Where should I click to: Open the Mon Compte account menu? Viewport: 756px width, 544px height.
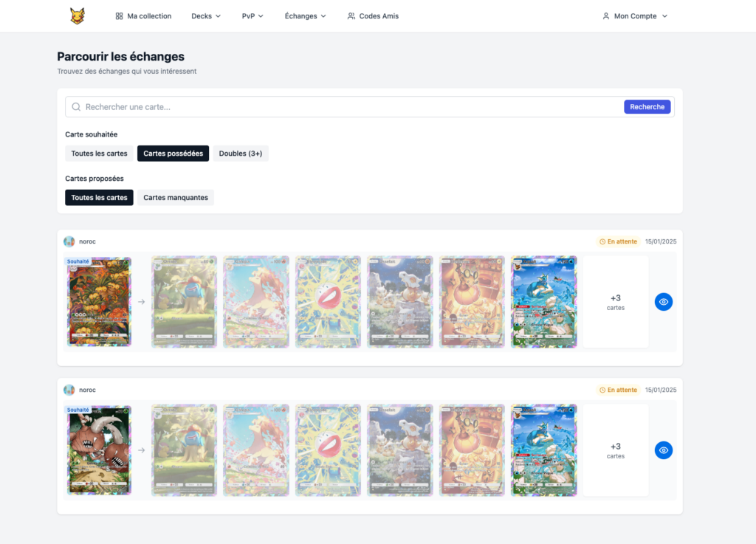[x=635, y=16]
